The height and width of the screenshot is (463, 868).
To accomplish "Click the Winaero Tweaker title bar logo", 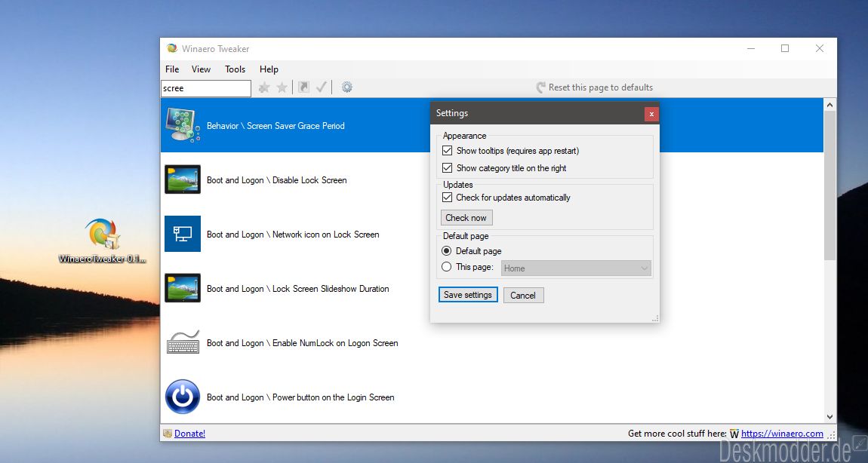I will [172, 48].
